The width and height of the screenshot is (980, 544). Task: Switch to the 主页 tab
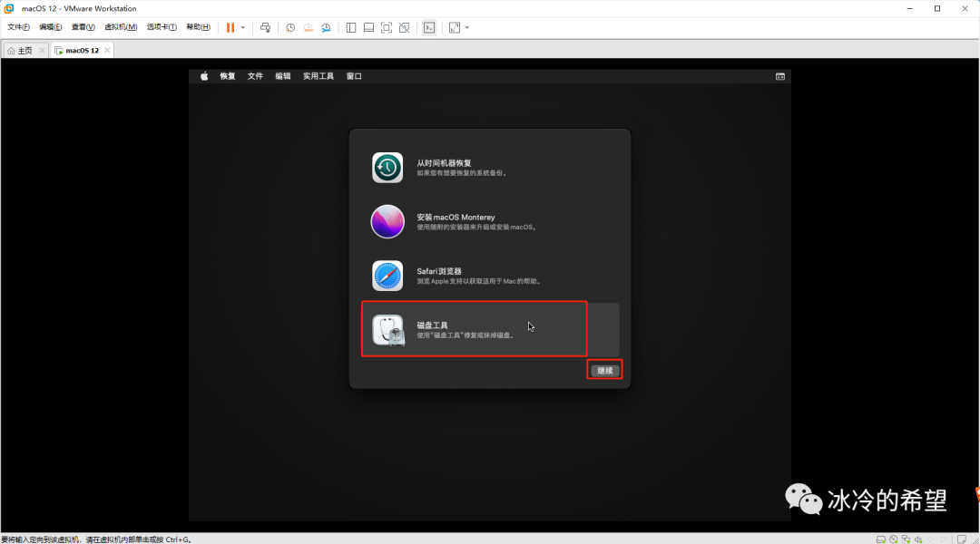24,51
